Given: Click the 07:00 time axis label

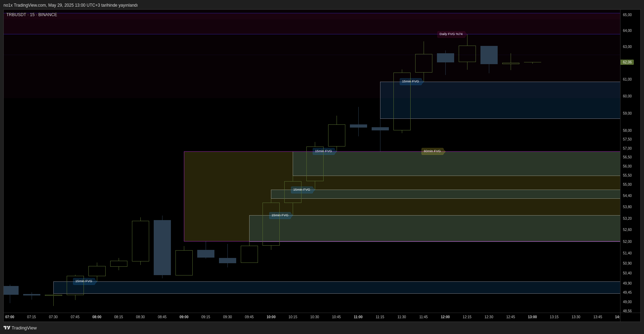Looking at the screenshot, I should [10, 317].
